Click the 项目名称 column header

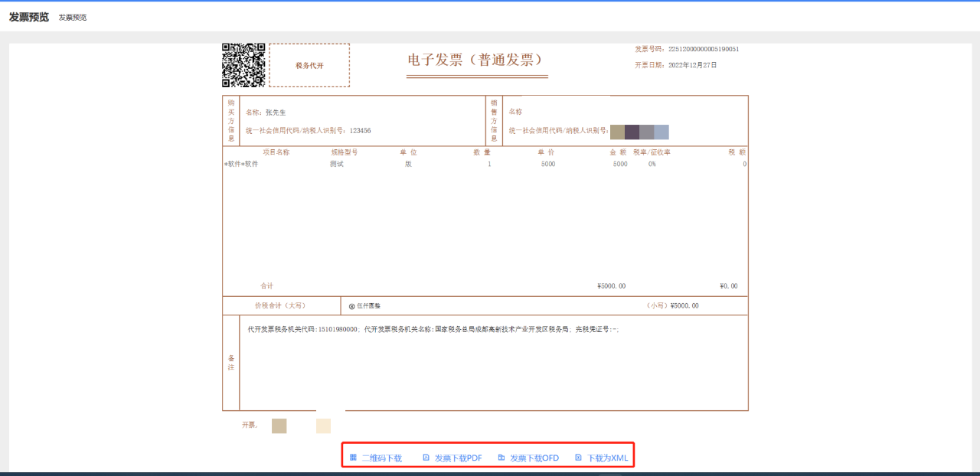pos(276,152)
